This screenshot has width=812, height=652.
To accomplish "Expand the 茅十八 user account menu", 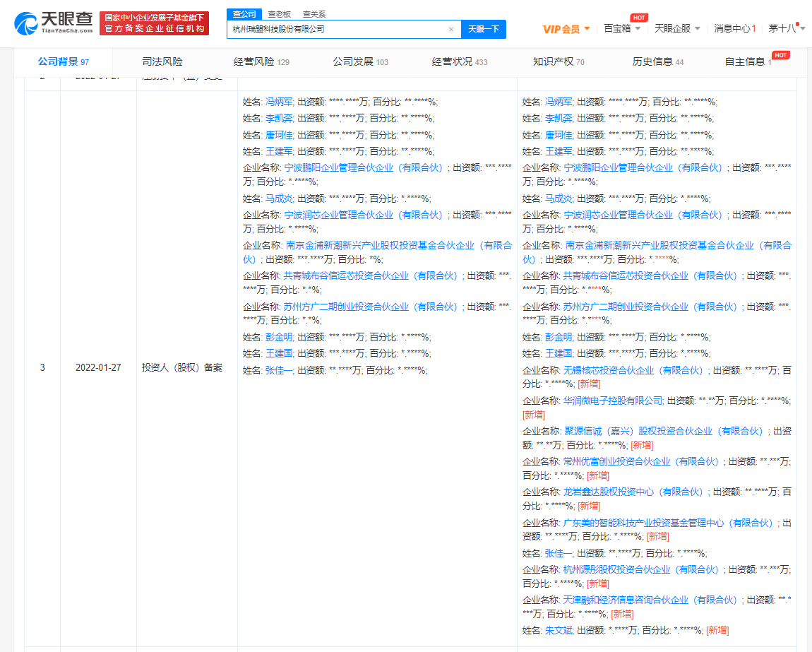I will pos(786,28).
